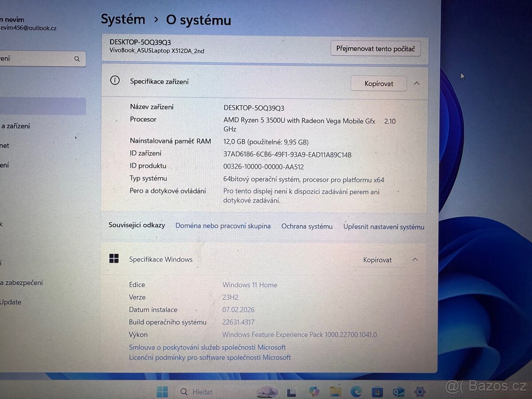Open Upřesnit nastavení systému
The width and height of the screenshot is (532, 399).
point(383,227)
